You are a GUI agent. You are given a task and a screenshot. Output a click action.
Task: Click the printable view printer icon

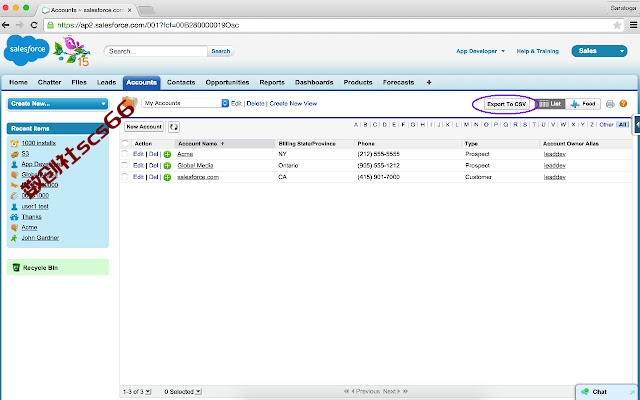(x=610, y=104)
